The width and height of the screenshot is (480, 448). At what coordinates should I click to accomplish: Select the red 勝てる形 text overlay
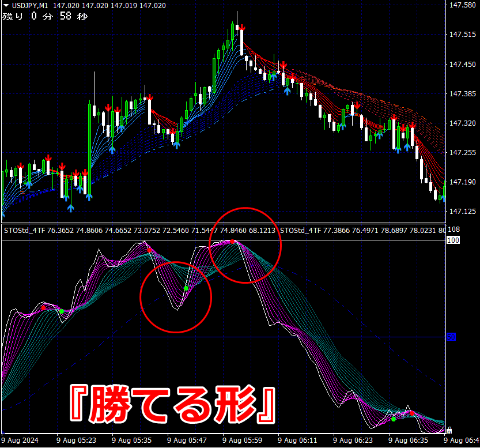[173, 404]
